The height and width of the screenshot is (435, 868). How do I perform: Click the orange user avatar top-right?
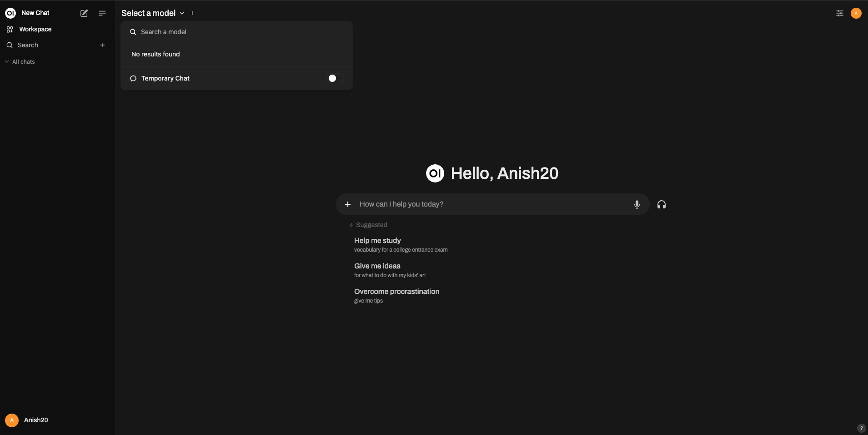coord(856,13)
